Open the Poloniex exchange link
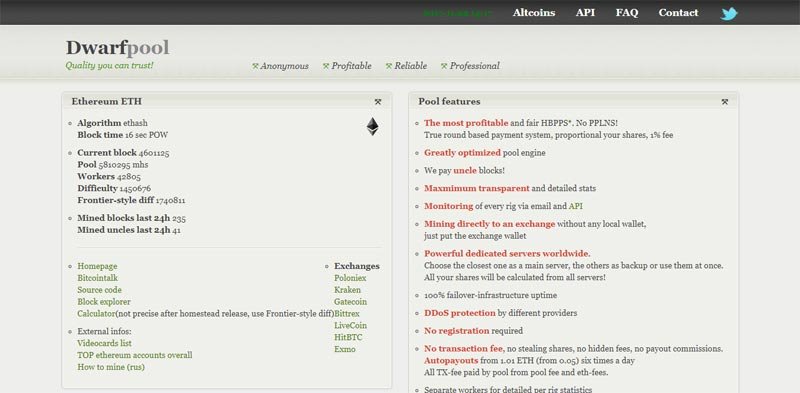The height and width of the screenshot is (393, 800). tap(350, 278)
